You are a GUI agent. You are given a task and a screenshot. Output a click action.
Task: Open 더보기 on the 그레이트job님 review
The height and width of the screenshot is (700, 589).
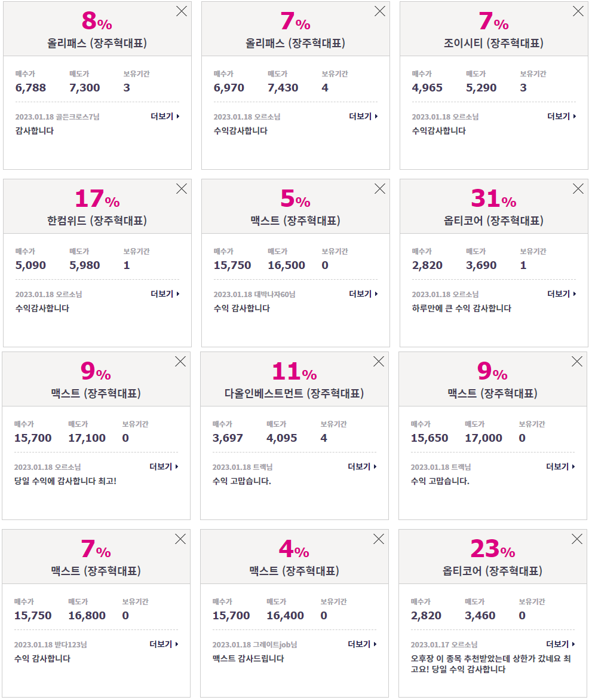363,644
